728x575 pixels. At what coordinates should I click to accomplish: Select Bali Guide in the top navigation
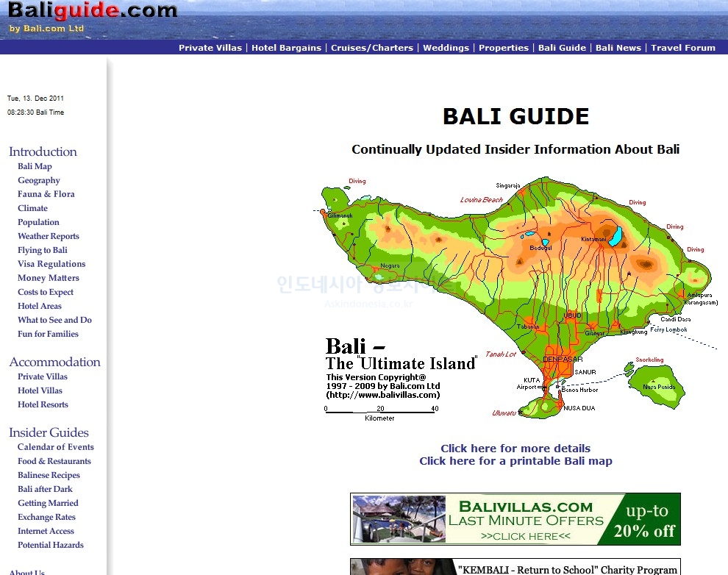point(563,48)
